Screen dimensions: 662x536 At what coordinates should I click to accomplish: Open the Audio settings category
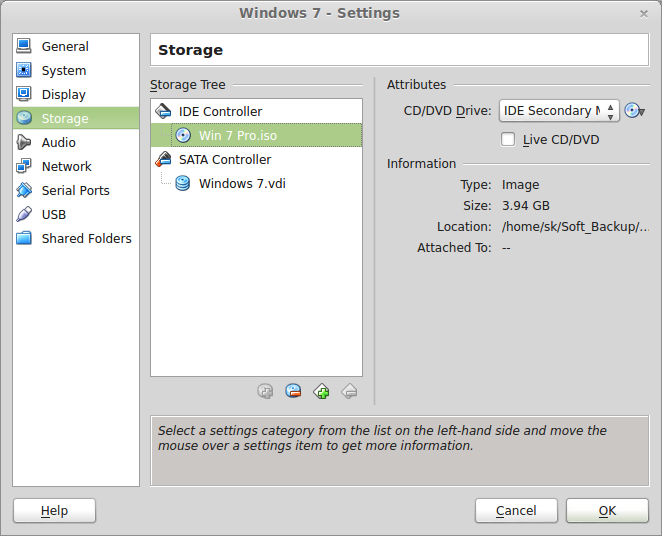pyautogui.click(x=58, y=142)
